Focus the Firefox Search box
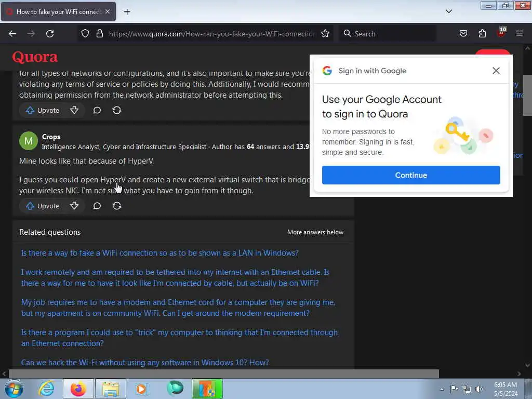Image resolution: width=532 pixels, height=399 pixels. 388,34
